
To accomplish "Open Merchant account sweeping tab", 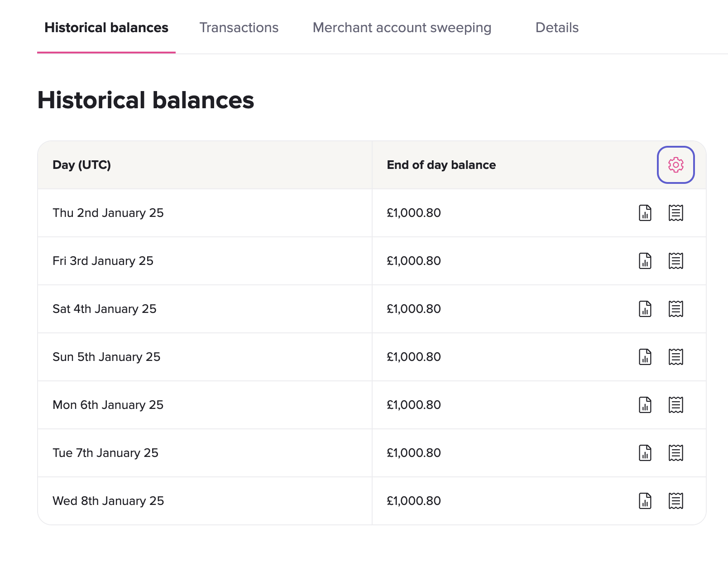I will (x=402, y=28).
